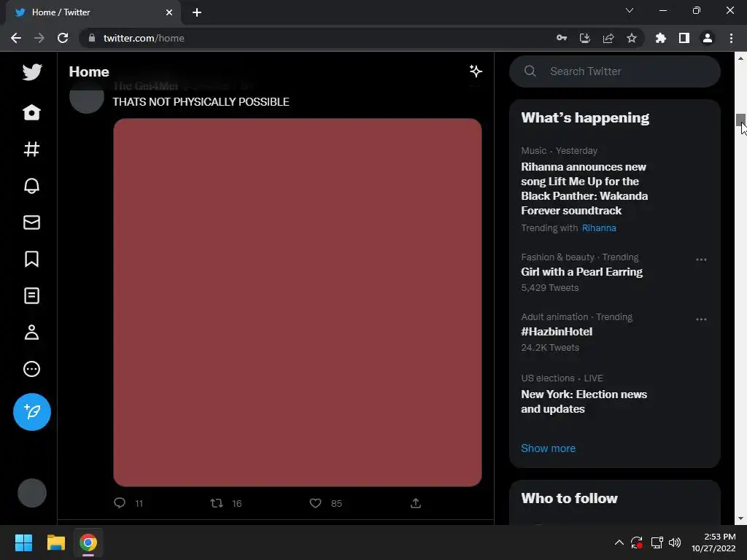Screen dimensions: 747x560
Task: Click into the Search Twitter field
Action: pos(614,71)
